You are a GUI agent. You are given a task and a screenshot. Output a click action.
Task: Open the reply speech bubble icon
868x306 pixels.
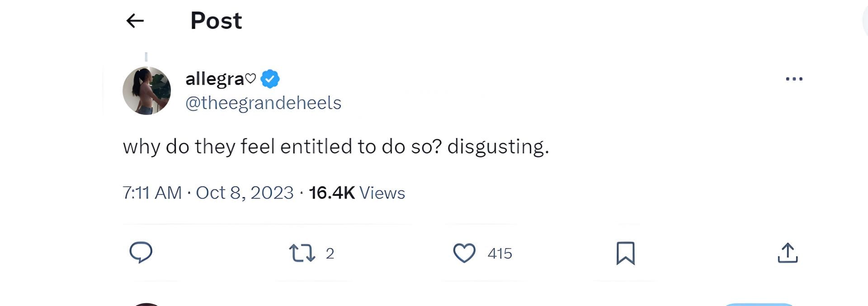tap(141, 252)
